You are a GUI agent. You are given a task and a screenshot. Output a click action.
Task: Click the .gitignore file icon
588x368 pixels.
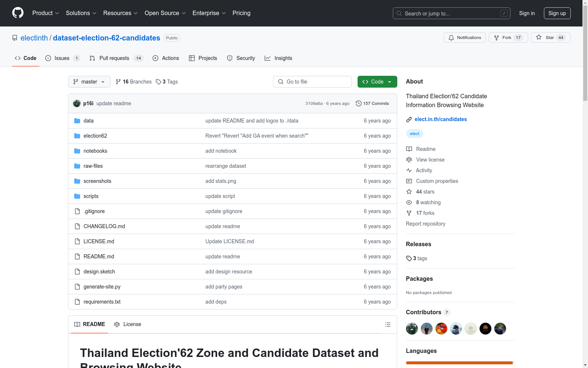point(77,211)
